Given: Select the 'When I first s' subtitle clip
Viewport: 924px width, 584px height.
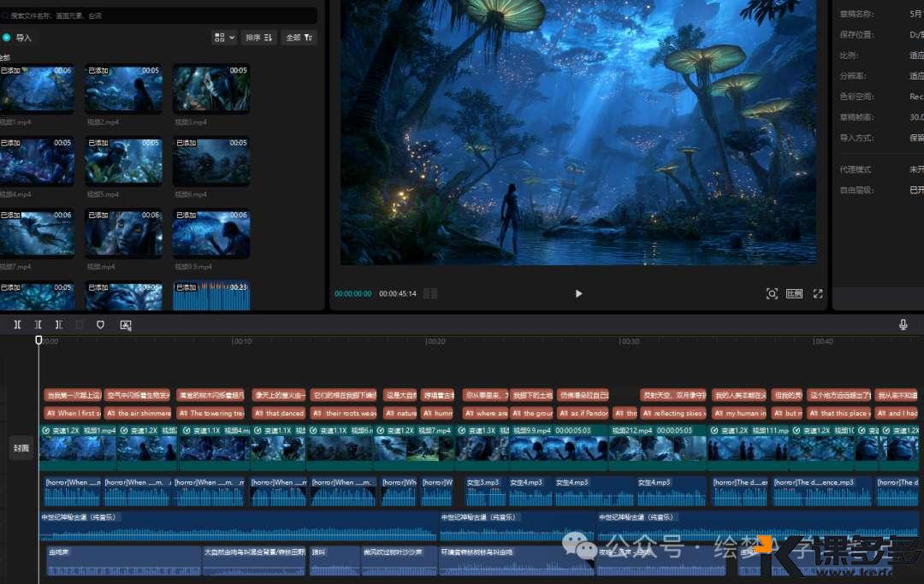Looking at the screenshot, I should click(73, 413).
